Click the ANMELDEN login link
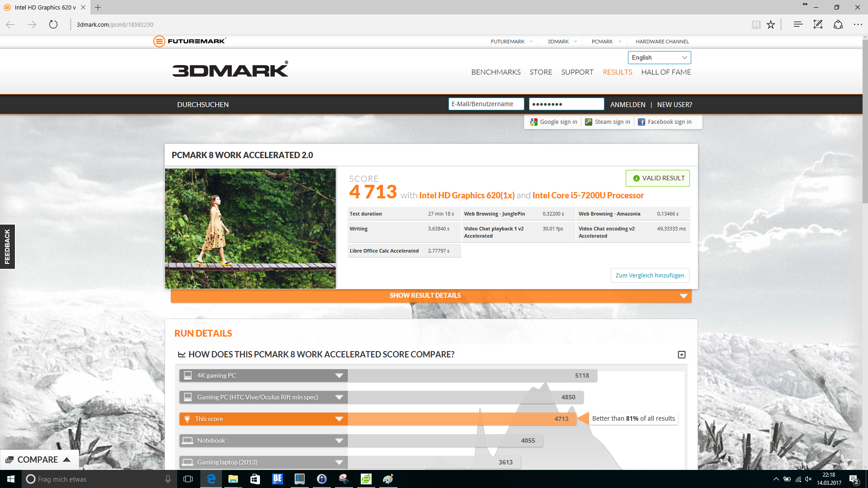Viewport: 868px width, 488px height. click(x=627, y=104)
